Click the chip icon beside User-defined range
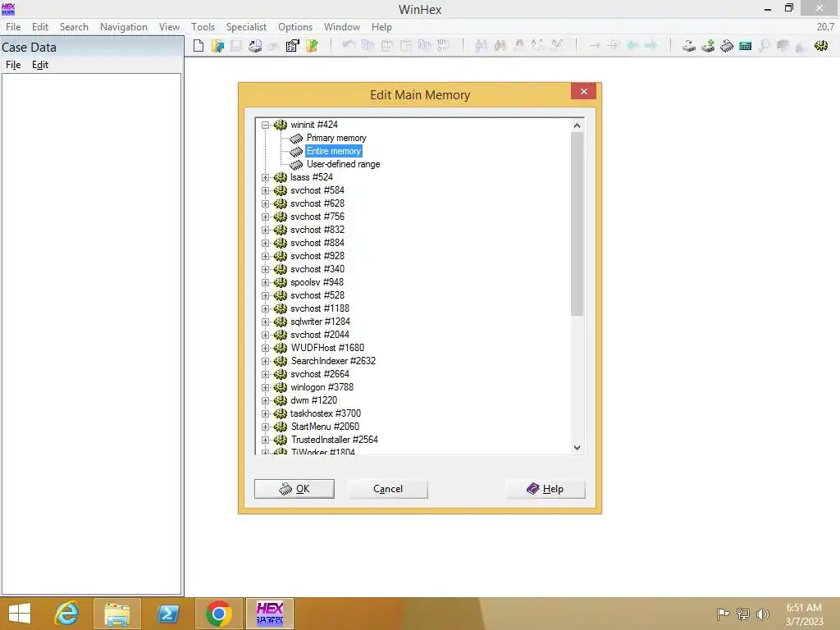840x630 pixels. coord(296,164)
